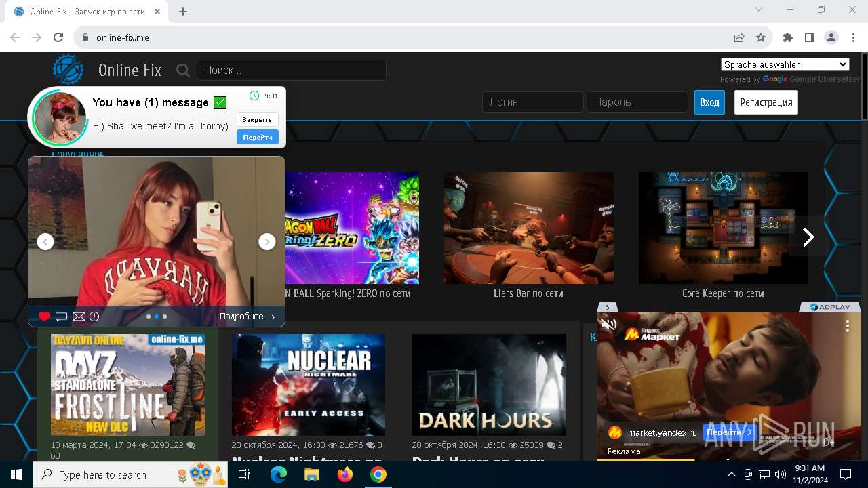The height and width of the screenshot is (488, 868).
Task: Unmute the Yandex Market video ad
Action: 609,325
